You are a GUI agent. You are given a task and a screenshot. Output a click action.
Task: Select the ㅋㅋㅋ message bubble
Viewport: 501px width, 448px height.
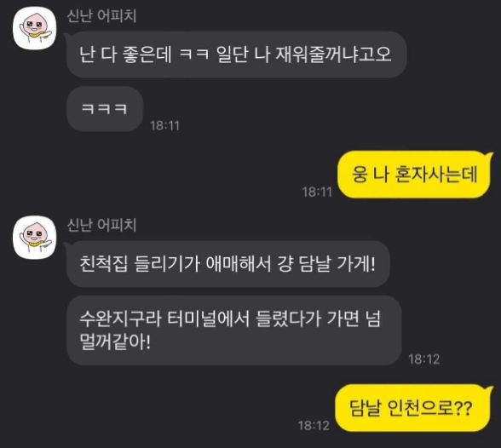pos(105,109)
